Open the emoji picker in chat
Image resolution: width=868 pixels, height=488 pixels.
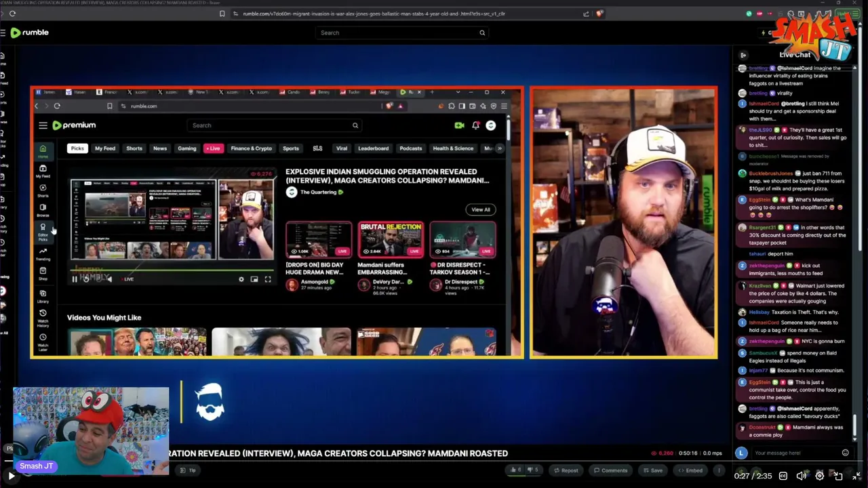(845, 453)
